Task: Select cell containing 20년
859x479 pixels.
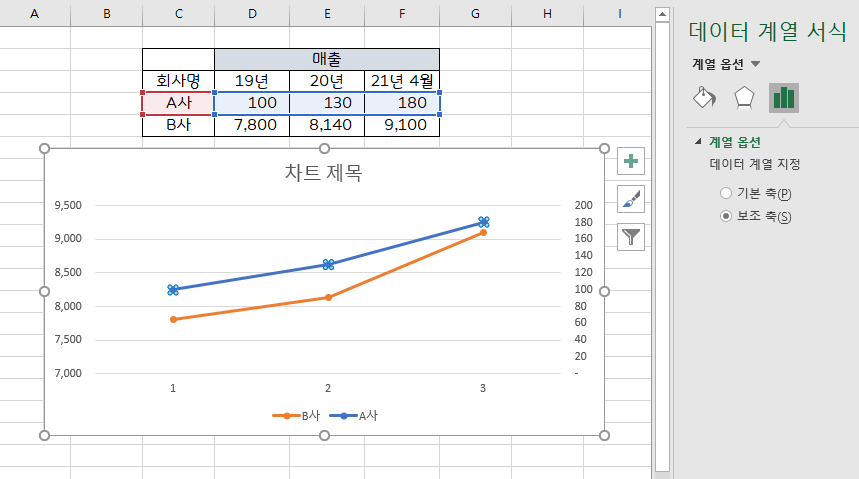Action: [x=327, y=81]
